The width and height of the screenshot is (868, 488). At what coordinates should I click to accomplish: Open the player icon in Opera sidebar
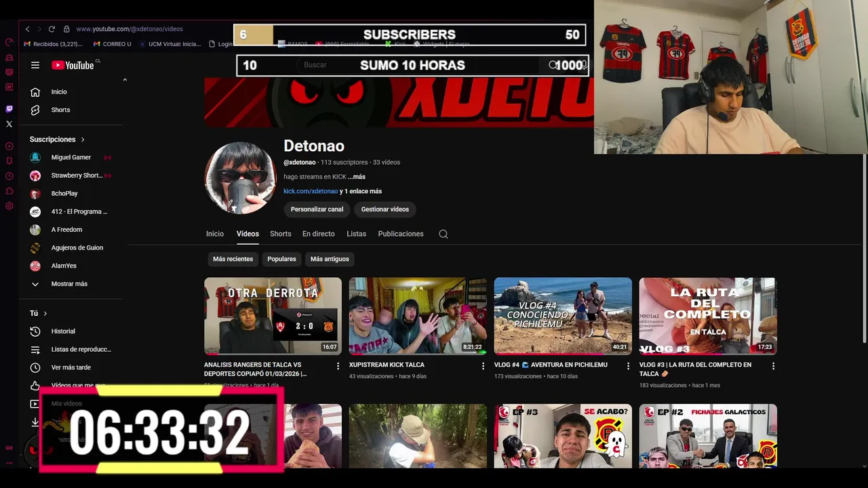(9, 146)
